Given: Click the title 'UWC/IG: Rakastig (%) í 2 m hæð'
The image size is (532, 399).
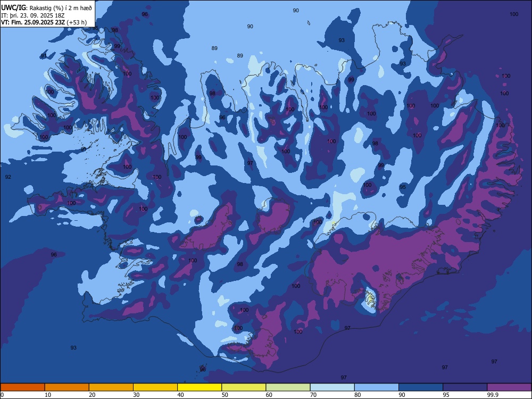Looking at the screenshot, I should click(x=46, y=7).
